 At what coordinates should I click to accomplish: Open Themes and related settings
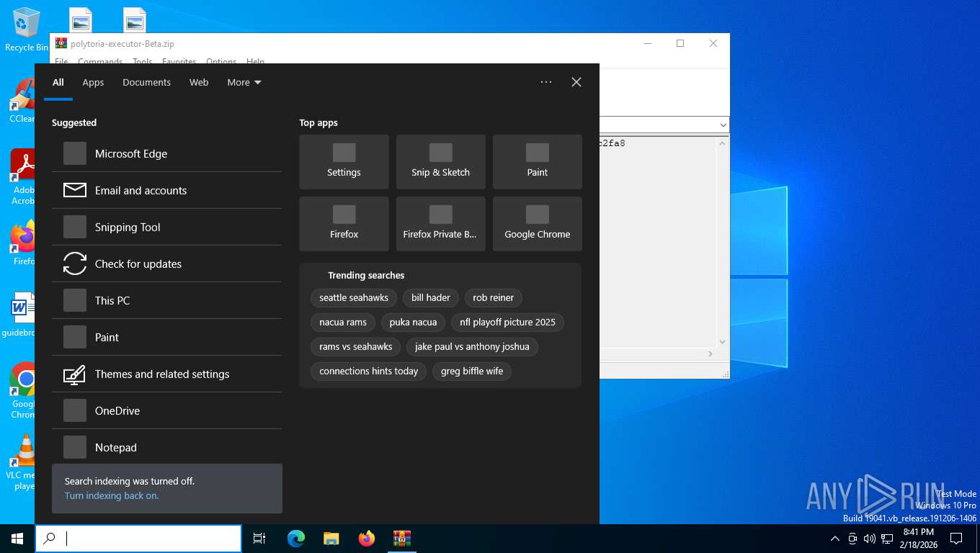point(166,374)
